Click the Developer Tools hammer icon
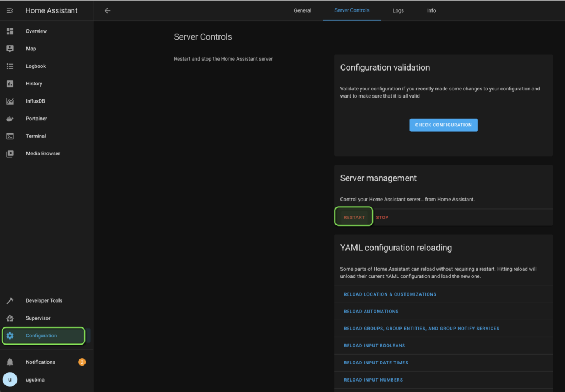This screenshot has height=392, width=565. click(10, 300)
